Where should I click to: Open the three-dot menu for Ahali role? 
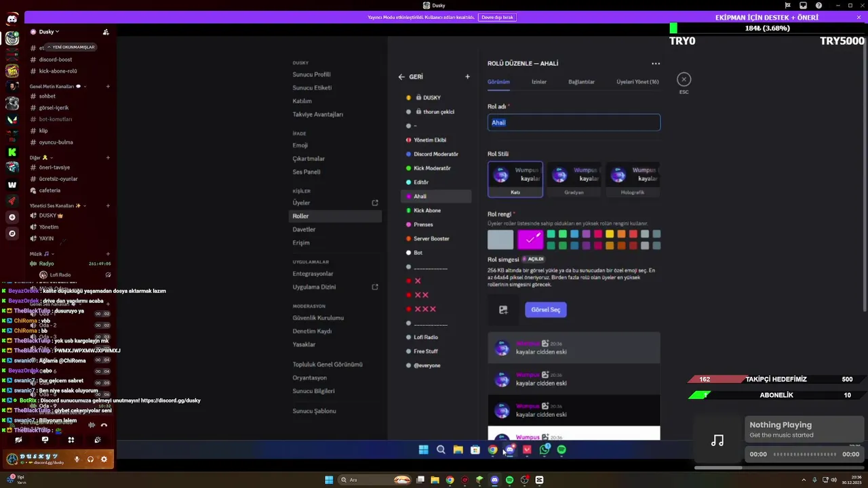click(x=656, y=63)
